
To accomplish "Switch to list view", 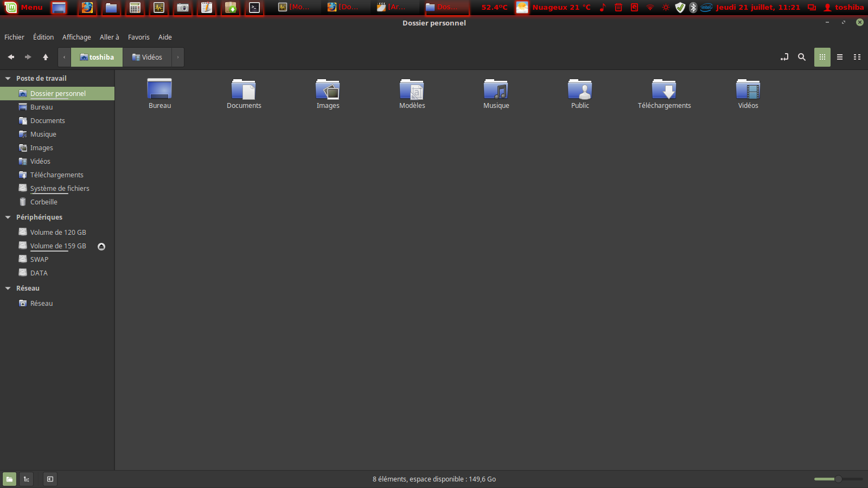I will (x=840, y=57).
